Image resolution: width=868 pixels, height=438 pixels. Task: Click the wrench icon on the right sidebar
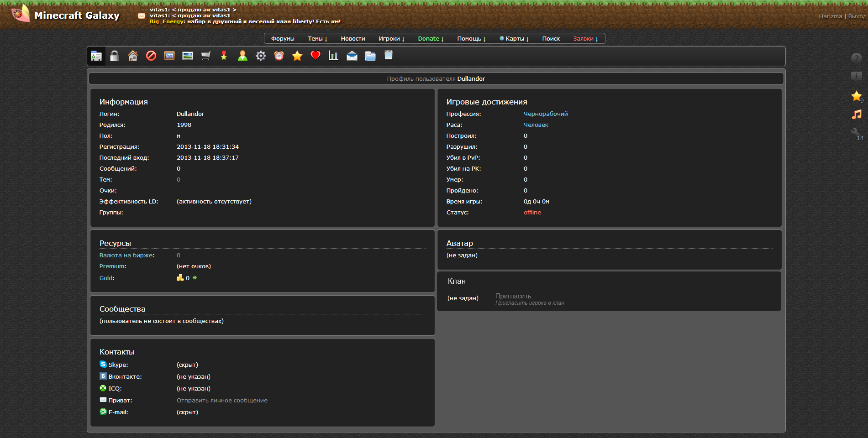(x=855, y=132)
